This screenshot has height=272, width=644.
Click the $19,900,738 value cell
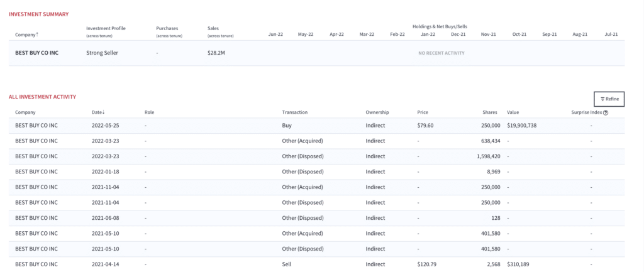point(521,126)
